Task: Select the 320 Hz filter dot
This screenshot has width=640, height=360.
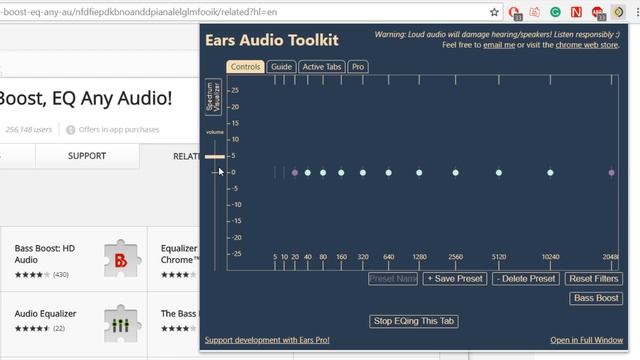Action: click(x=363, y=173)
